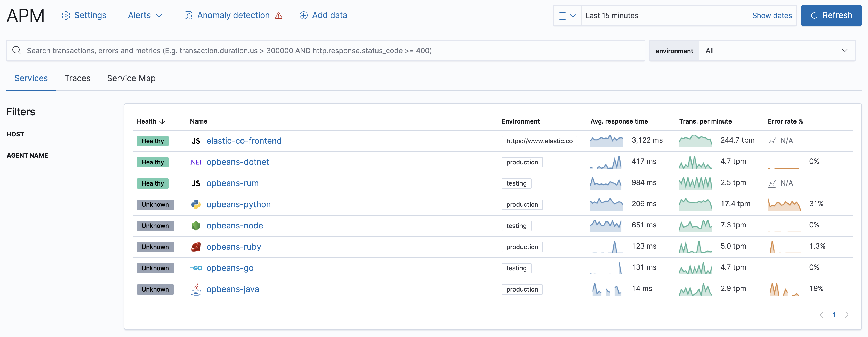Open the opbeans-ruby service details
This screenshot has height=337, width=868.
point(234,247)
